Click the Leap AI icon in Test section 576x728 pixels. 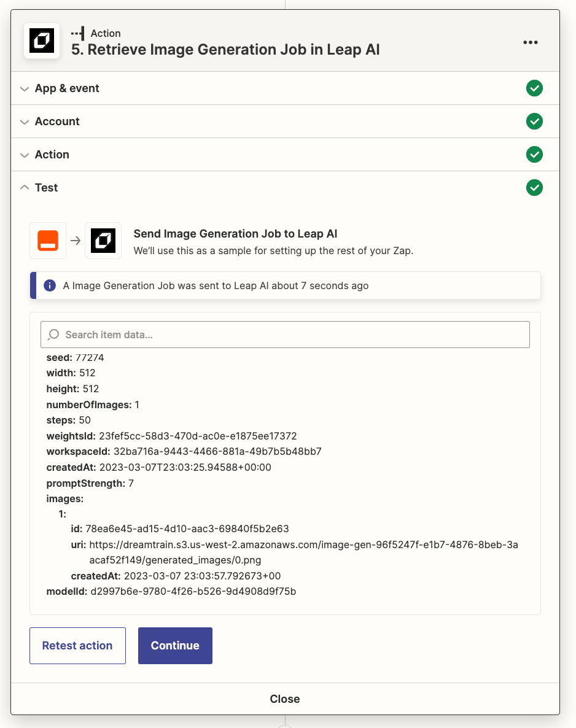pyautogui.click(x=103, y=241)
